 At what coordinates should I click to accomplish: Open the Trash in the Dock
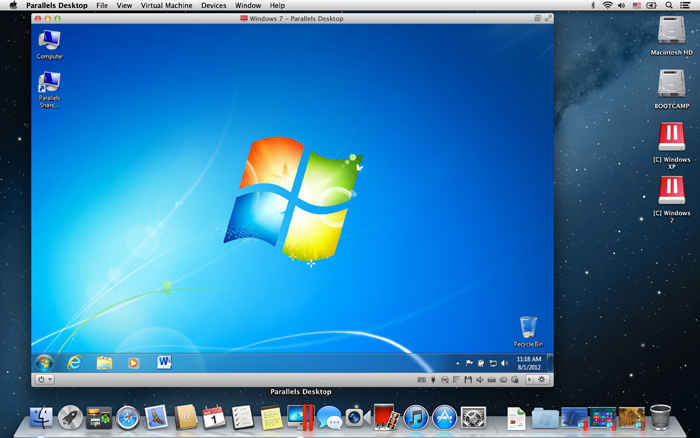660,417
